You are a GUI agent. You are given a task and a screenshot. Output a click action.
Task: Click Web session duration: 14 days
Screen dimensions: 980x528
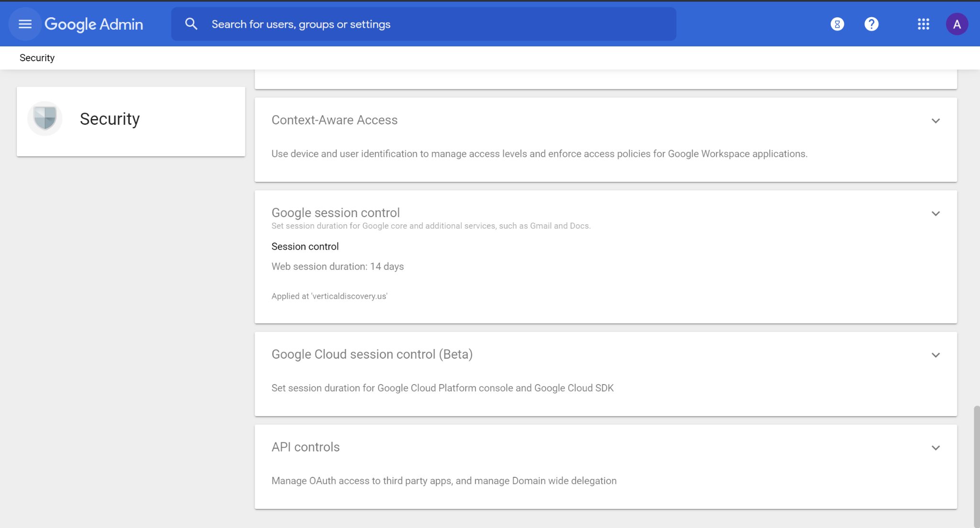click(x=337, y=266)
